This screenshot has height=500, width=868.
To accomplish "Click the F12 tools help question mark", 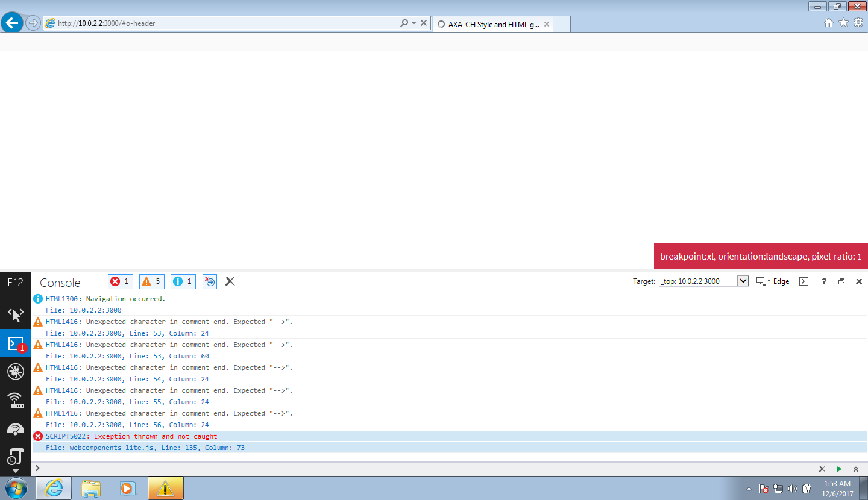I will pyautogui.click(x=823, y=281).
